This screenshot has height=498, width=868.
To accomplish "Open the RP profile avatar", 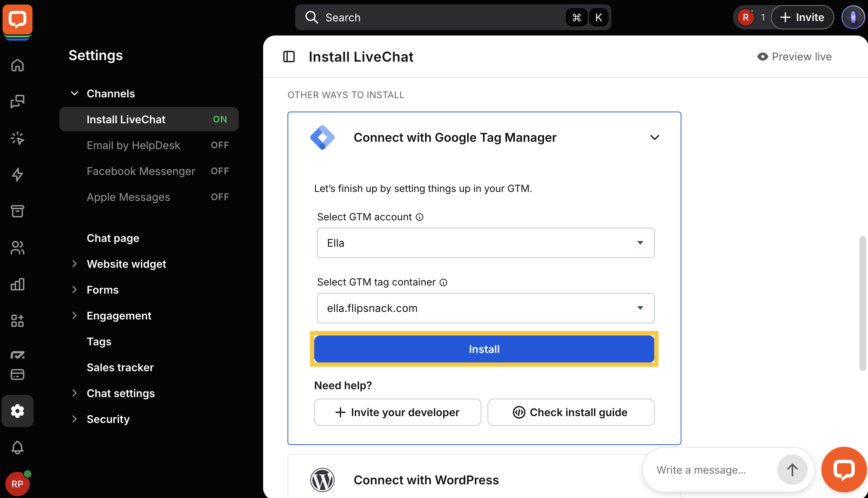I will click(x=17, y=484).
